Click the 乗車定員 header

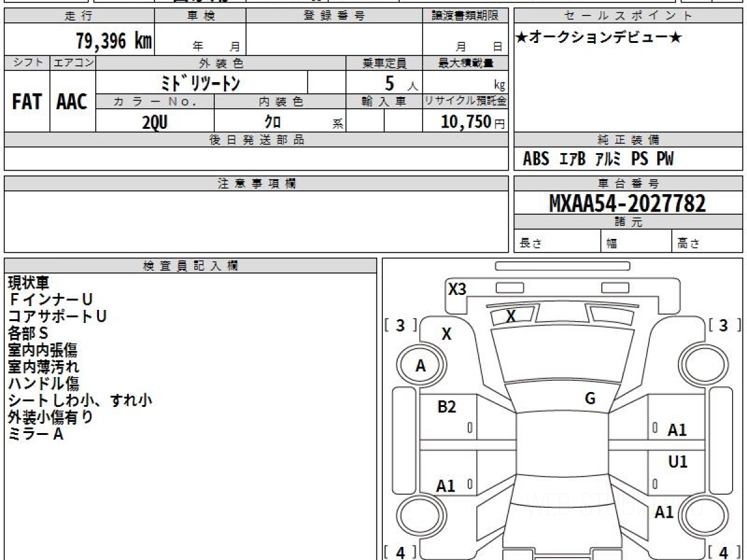(384, 63)
